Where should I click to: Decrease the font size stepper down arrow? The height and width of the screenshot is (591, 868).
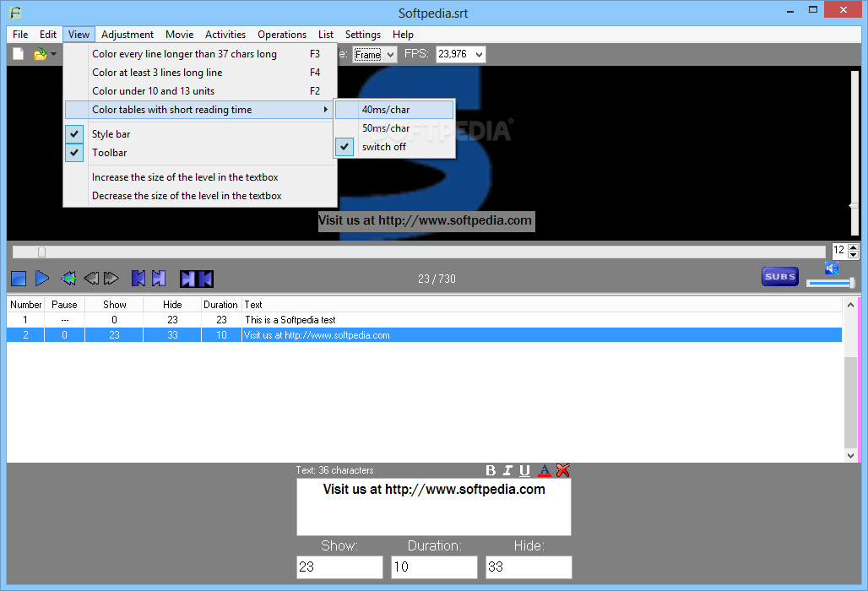854,255
